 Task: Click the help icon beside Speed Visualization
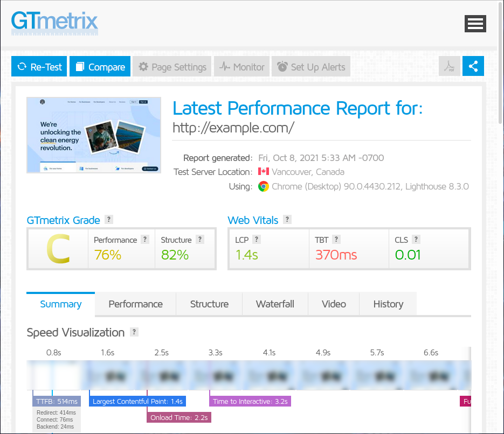(134, 332)
